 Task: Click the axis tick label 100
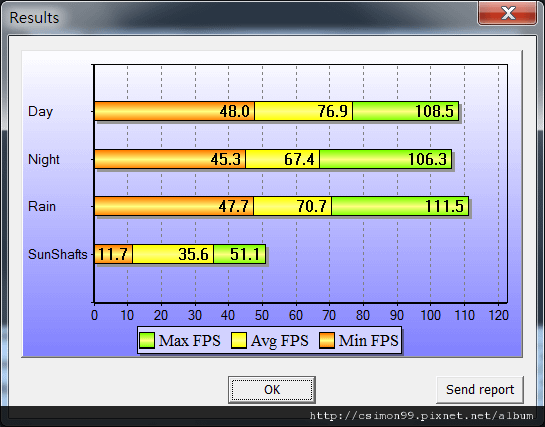point(430,315)
